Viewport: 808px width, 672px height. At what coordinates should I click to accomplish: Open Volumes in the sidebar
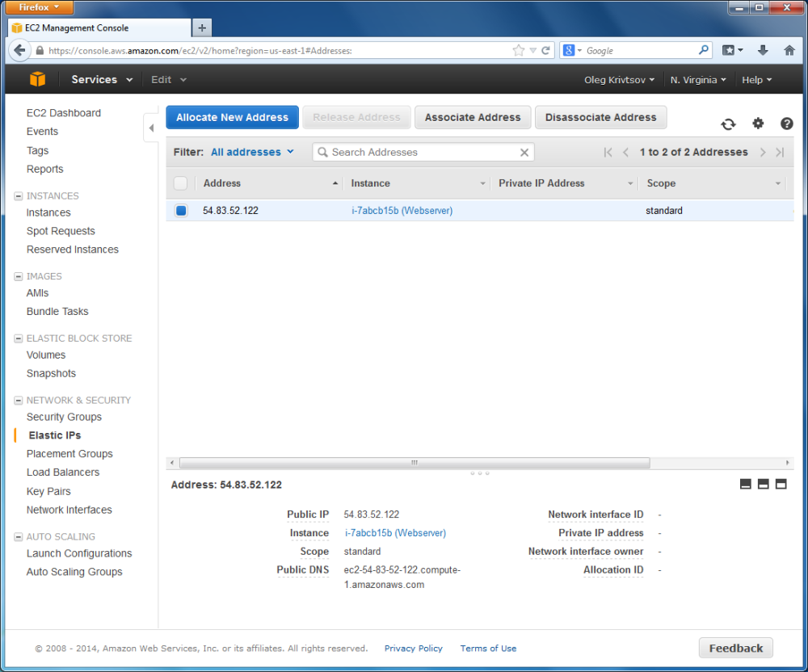click(x=46, y=355)
